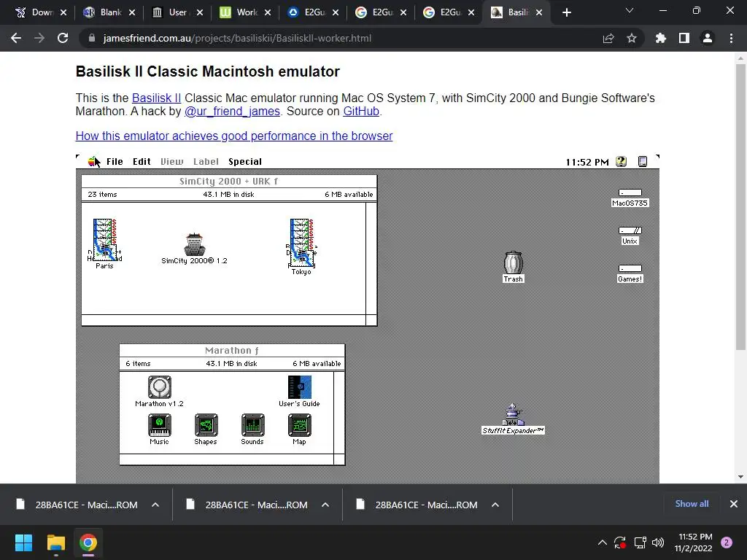Viewport: 747px width, 560px height.
Task: Click the Marathon window title bar
Action: (232, 351)
